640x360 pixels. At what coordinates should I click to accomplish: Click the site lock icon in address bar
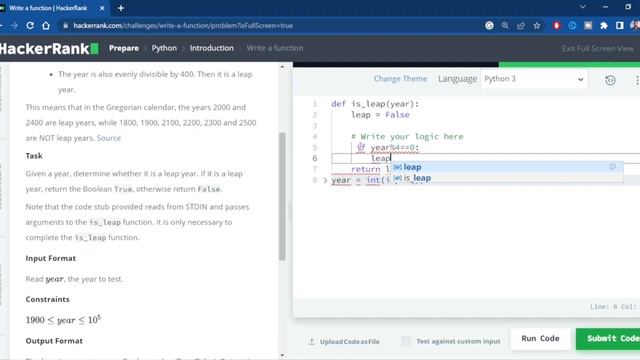pos(65,25)
